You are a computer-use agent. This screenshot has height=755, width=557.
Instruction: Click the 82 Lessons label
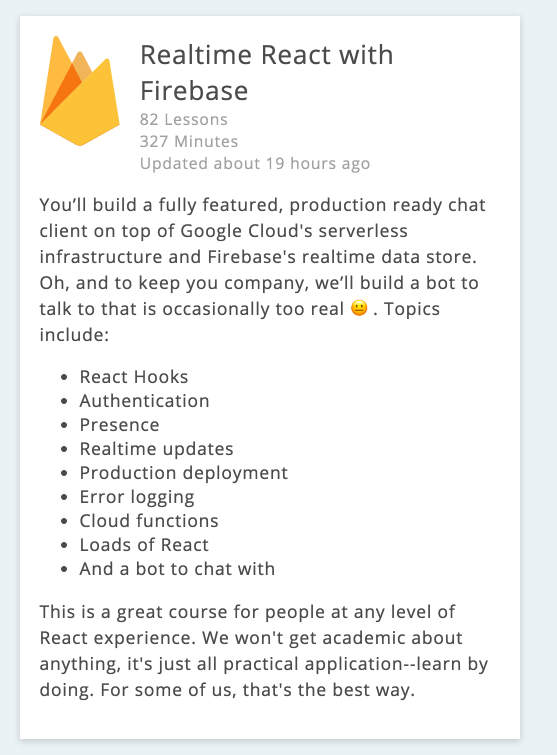coord(183,119)
